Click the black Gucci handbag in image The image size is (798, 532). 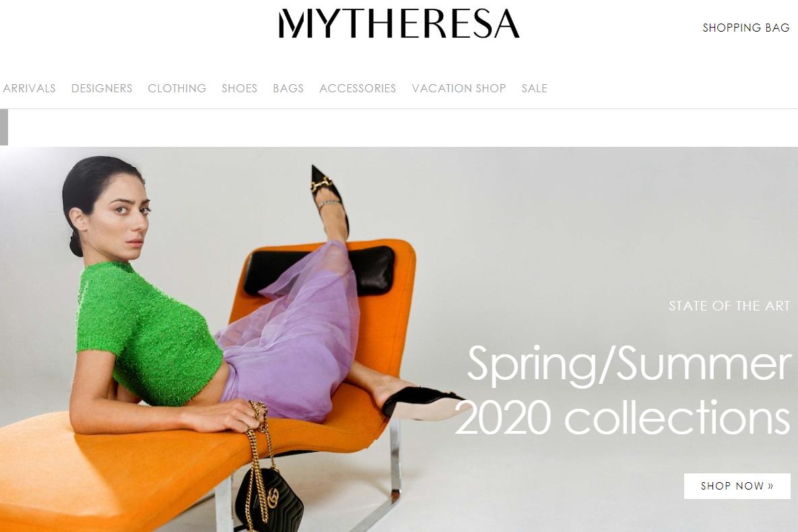pos(269,499)
